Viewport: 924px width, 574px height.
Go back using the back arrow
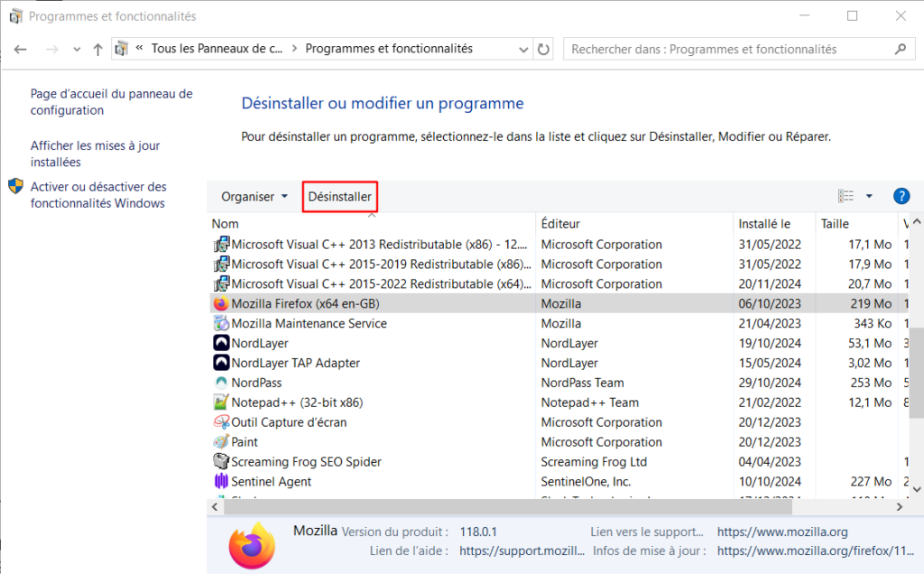click(x=21, y=50)
